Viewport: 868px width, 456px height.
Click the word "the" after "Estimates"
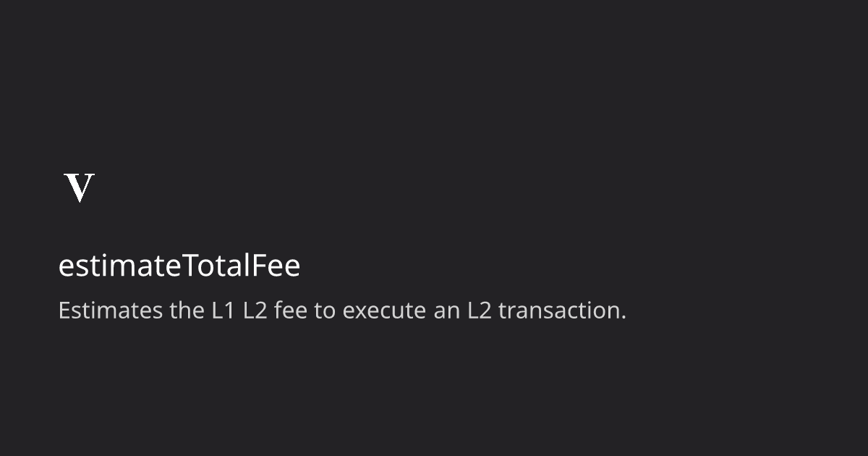point(187,311)
